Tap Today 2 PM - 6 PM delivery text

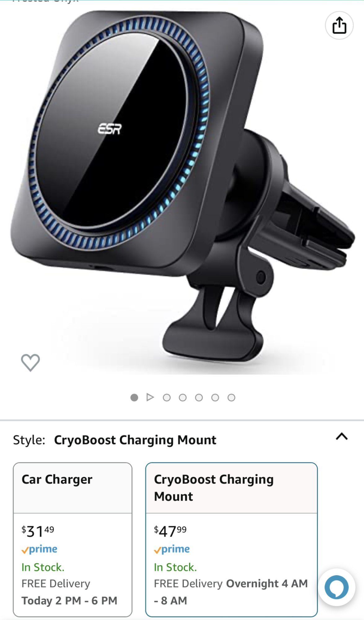69,600
